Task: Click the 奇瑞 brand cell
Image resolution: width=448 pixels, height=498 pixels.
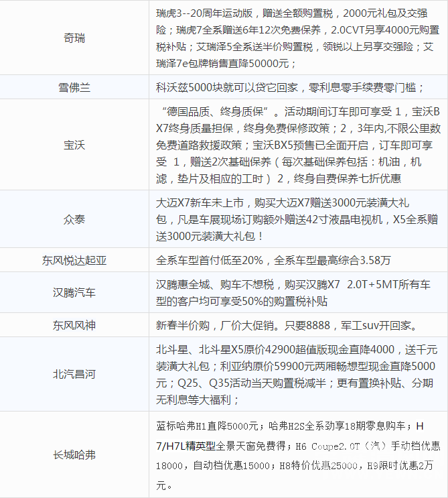Action: click(74, 38)
